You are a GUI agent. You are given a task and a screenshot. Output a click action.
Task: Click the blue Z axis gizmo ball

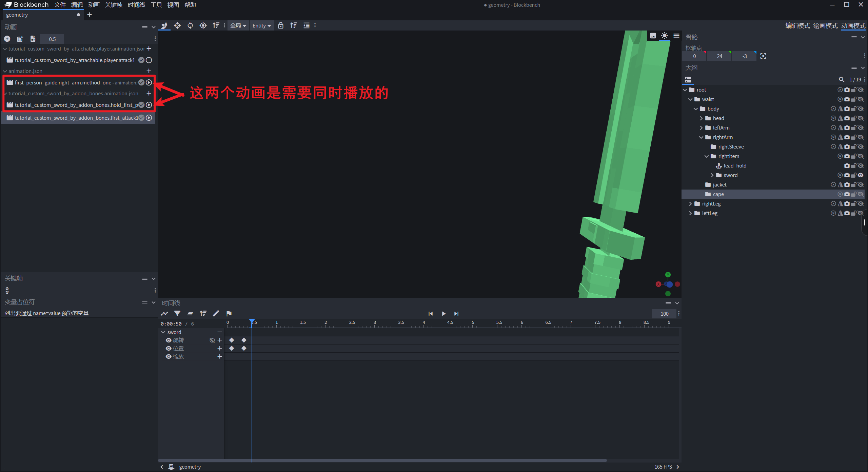pos(669,284)
